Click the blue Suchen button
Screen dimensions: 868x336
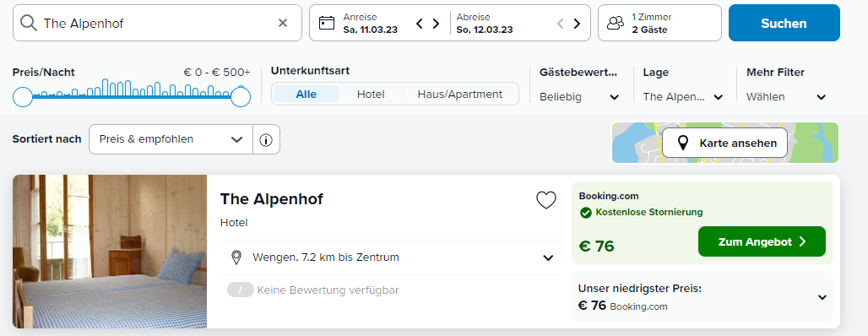coord(784,24)
